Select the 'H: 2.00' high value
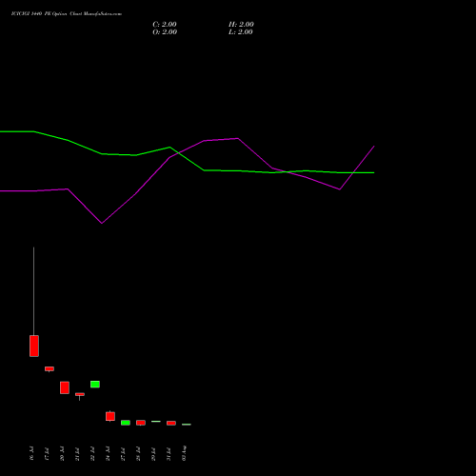 click(241, 25)
